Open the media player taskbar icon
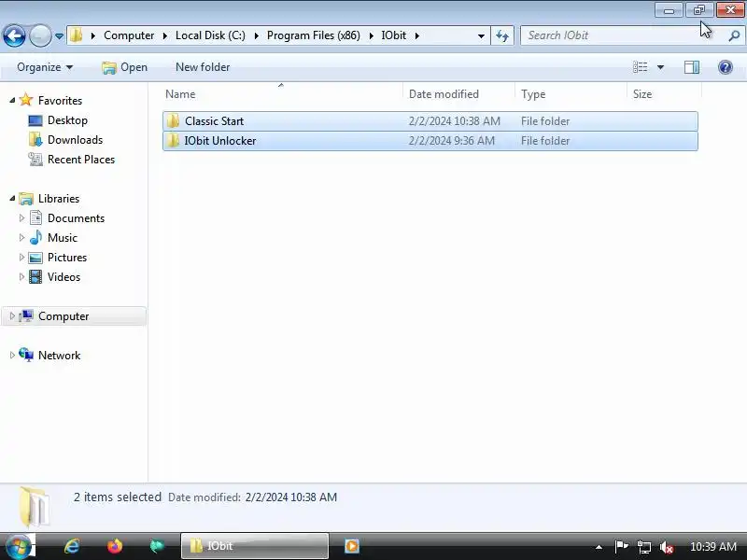 point(352,546)
